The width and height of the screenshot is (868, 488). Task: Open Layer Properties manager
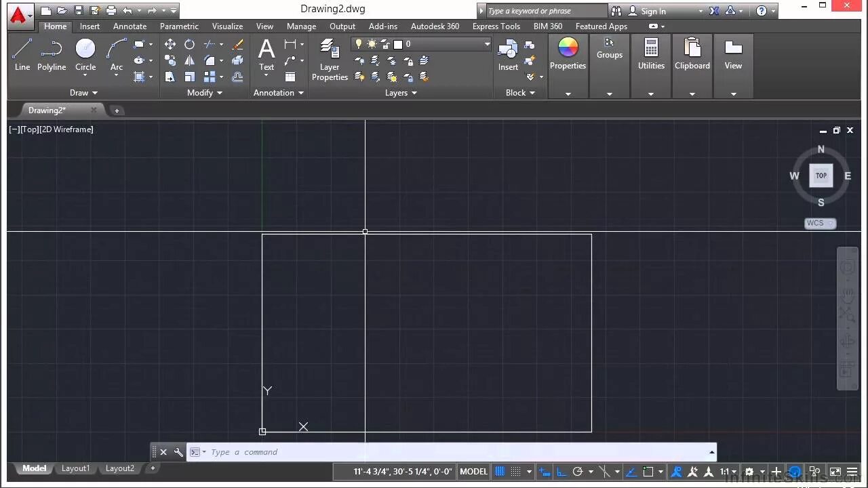[330, 60]
